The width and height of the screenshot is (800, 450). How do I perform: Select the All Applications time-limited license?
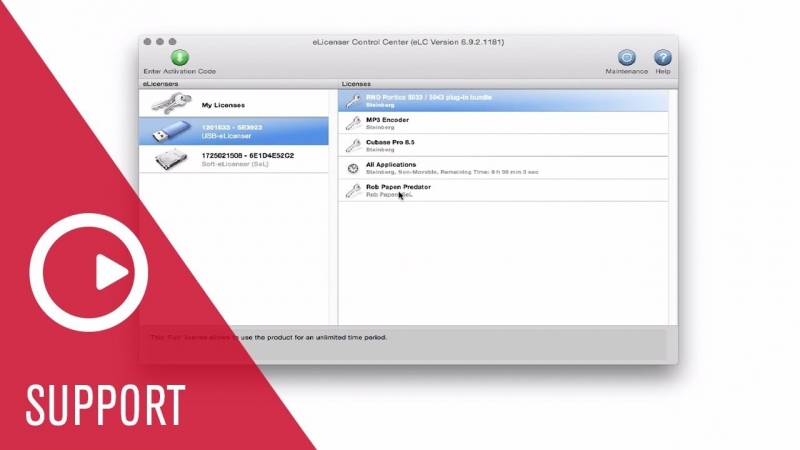503,168
